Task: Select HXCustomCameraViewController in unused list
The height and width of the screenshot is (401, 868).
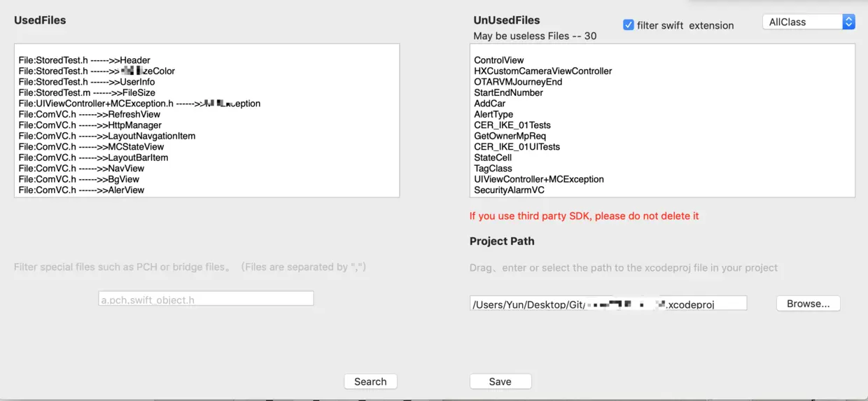Action: 543,71
